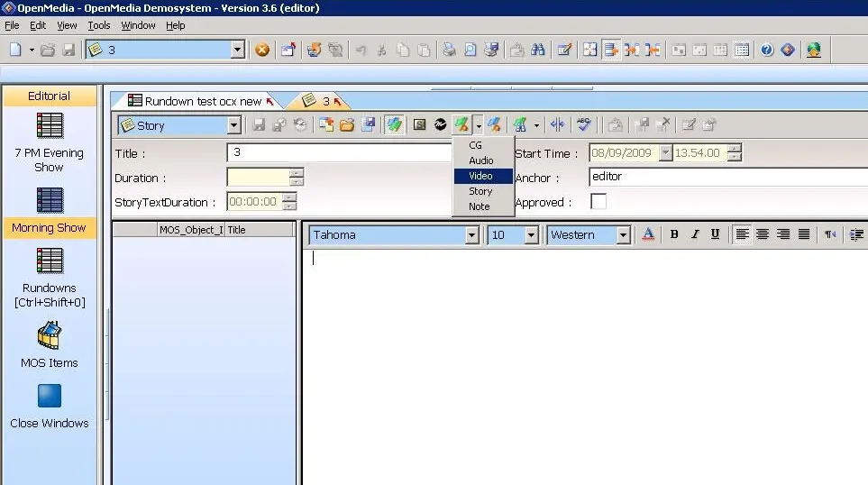The image size is (868, 485).
Task: Expand the Tahoma font dropdown
Action: [x=471, y=235]
